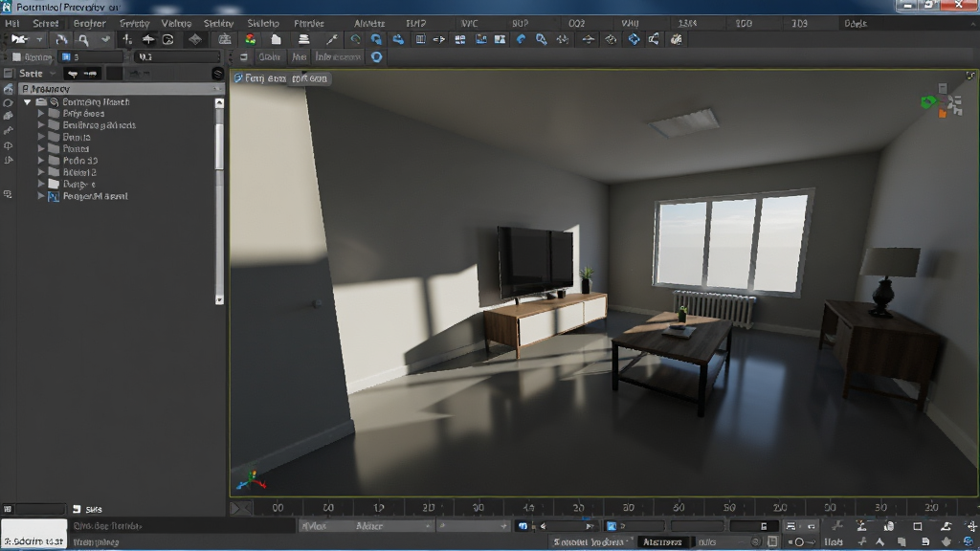980x551 pixels.
Task: Click the numeric field showing 3
Action: (91, 56)
